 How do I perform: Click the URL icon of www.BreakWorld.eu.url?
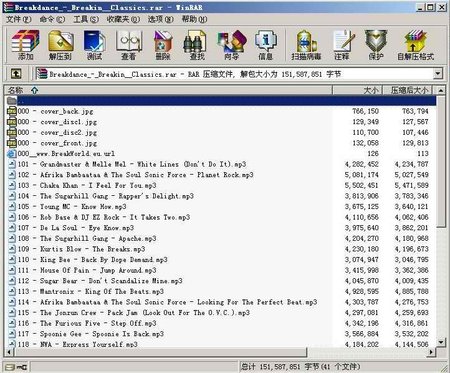coord(12,154)
